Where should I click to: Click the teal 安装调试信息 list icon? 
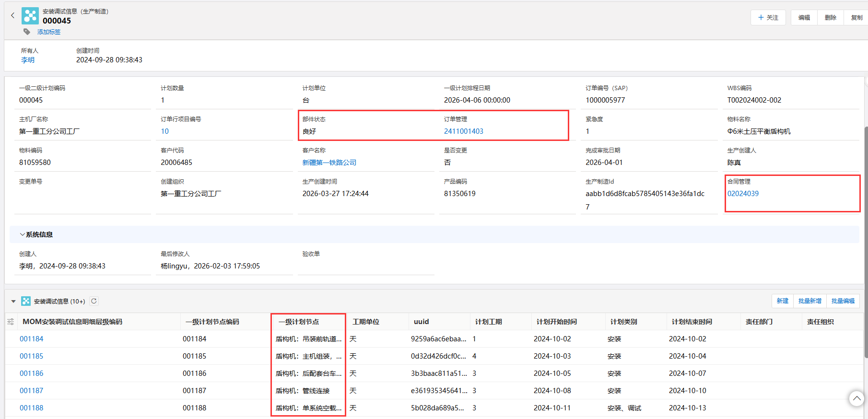point(26,301)
